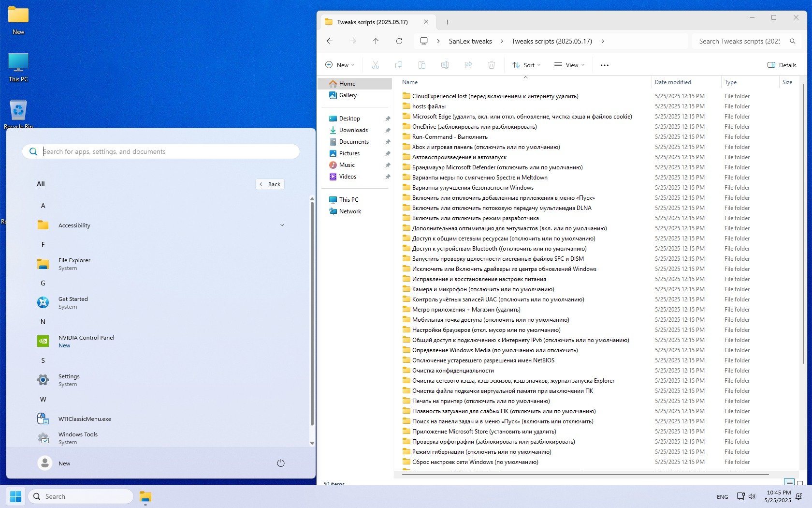Viewport: 812px width, 508px height.
Task: Expand the New item dropdown
Action: click(x=340, y=65)
